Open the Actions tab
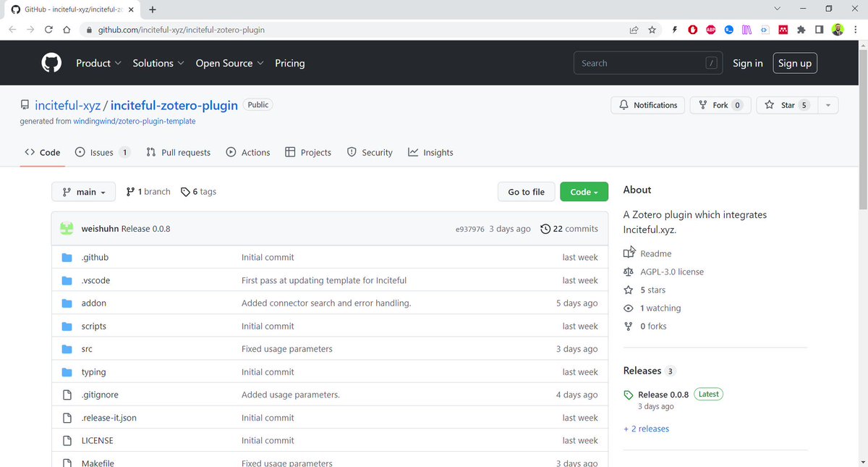This screenshot has width=868, height=467. [248, 152]
